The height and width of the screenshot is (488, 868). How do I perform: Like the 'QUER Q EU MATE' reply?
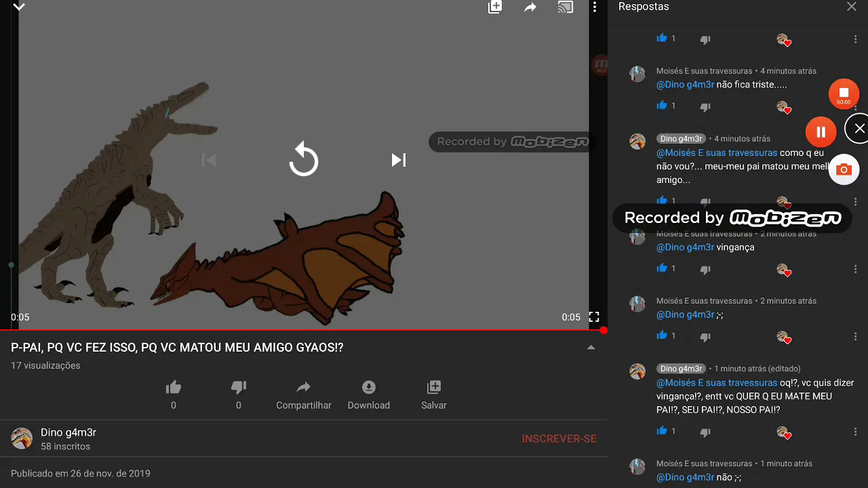point(662,430)
